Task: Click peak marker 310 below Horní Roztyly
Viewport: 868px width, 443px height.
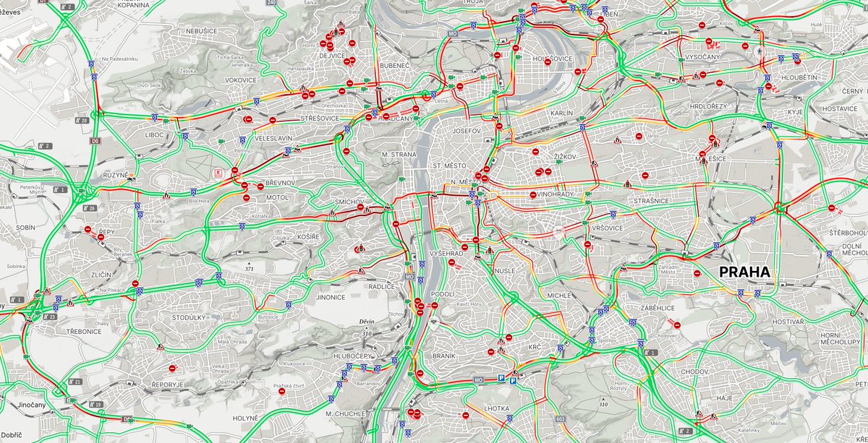Action: (603, 403)
